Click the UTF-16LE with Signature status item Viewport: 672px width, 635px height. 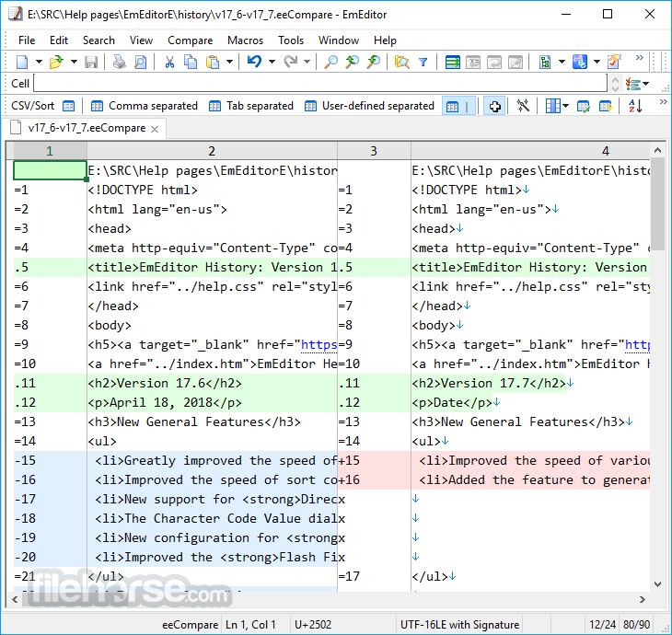[459, 625]
